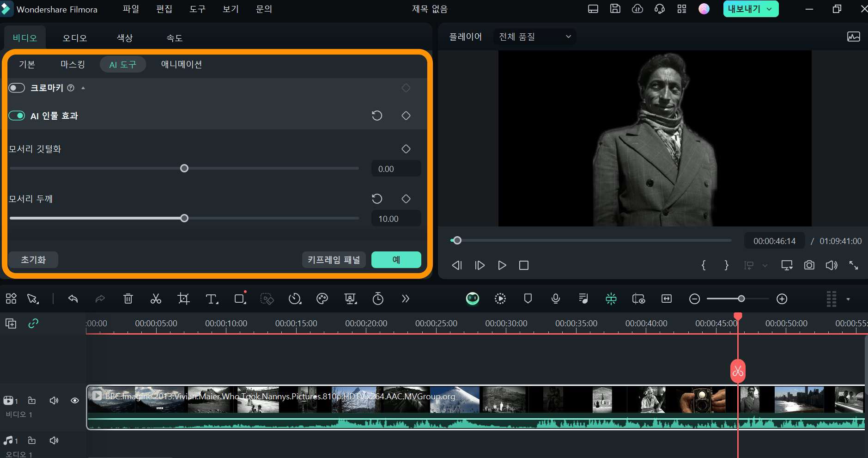Expand the 크로마키 section triangle
The width and height of the screenshot is (868, 458).
(83, 88)
